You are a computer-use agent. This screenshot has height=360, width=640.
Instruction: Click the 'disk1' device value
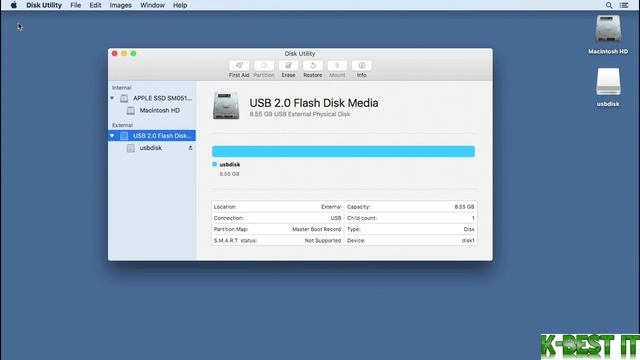pos(468,240)
